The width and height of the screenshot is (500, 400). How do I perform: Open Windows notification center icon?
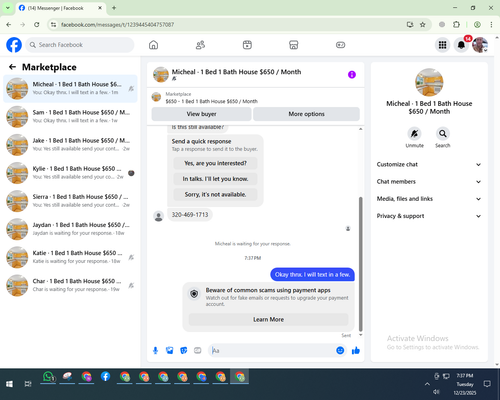coord(487,384)
